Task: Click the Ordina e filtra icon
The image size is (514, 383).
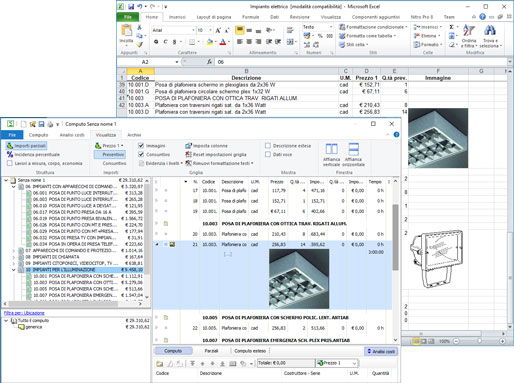Action: [469, 31]
